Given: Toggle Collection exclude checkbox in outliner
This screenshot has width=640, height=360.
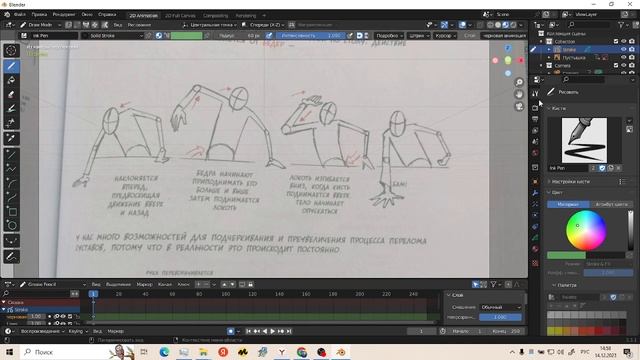Looking at the screenshot, I should click(616, 41).
